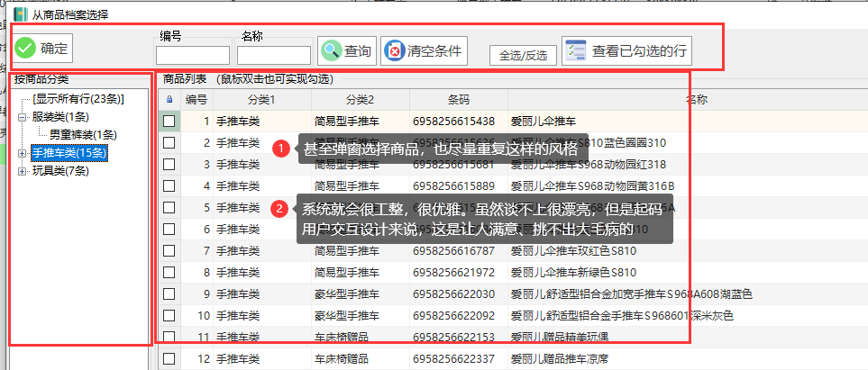Viewport: 868px width, 370px height.
Task: Click 车床椅赠品 in row 11
Action: tap(342, 337)
